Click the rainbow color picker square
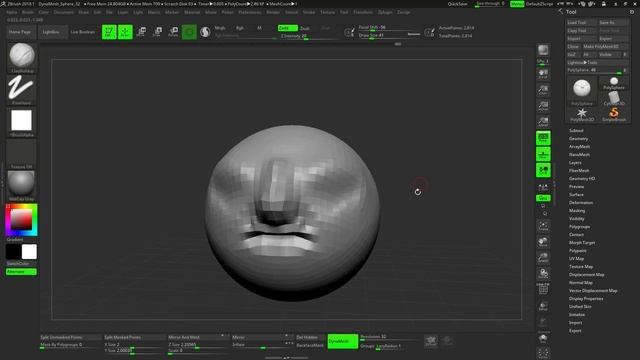Viewport: 640px width, 360px height. [21, 220]
